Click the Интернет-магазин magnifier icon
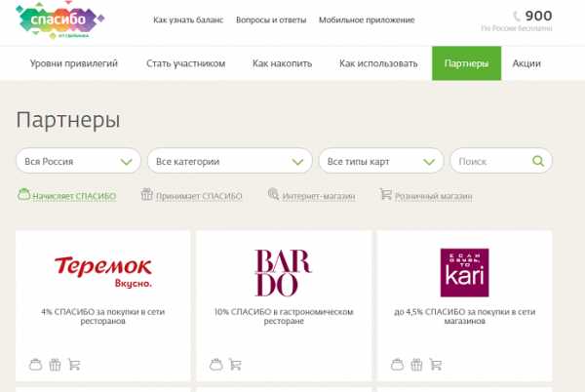The width and height of the screenshot is (585, 392). (273, 194)
